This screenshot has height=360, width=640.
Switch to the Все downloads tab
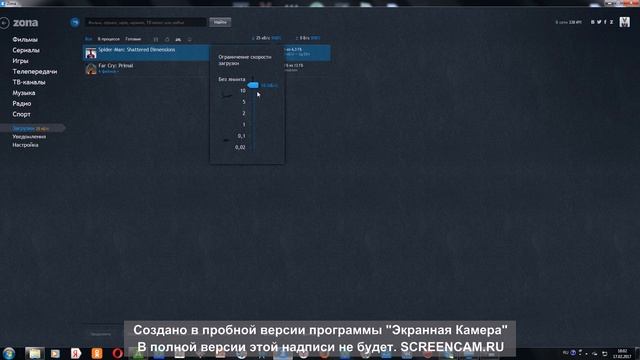88,39
